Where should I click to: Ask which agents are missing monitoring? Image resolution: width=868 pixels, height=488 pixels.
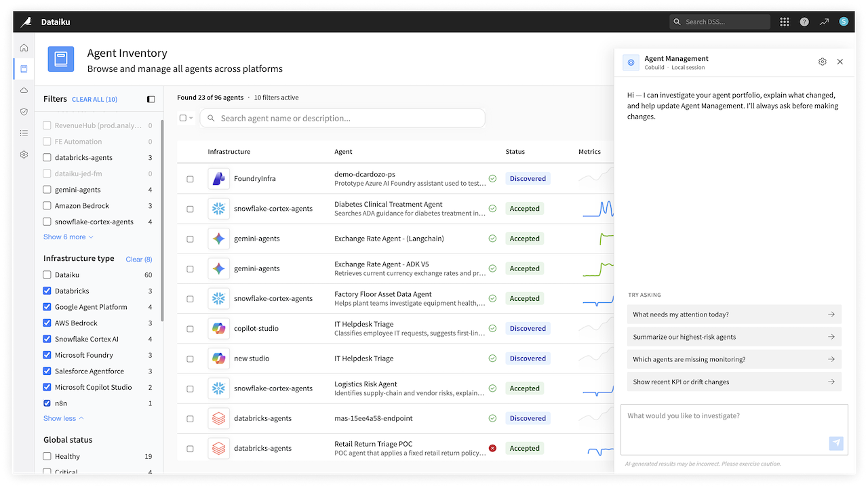[734, 359]
